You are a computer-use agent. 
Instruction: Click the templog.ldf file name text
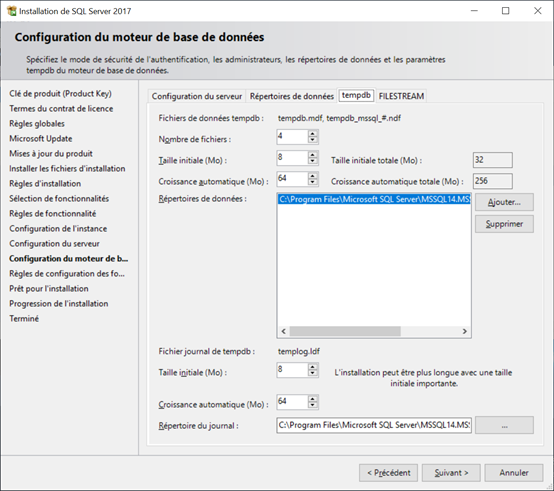[x=299, y=351]
